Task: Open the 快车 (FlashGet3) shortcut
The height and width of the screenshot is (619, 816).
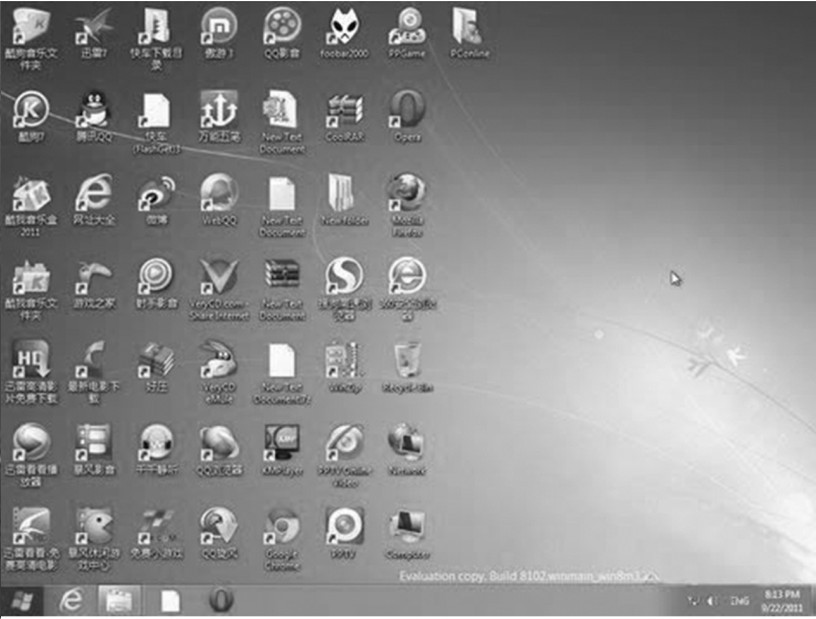Action: [156, 123]
